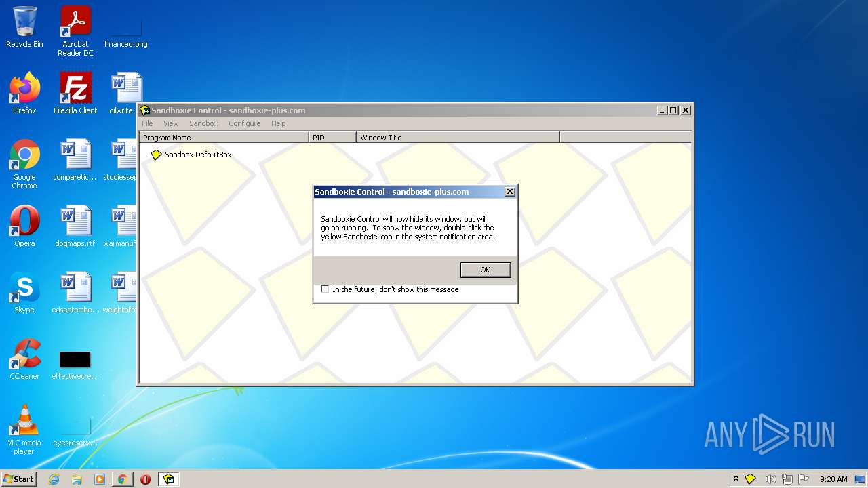
Task: Open the Configure menu
Action: point(245,123)
